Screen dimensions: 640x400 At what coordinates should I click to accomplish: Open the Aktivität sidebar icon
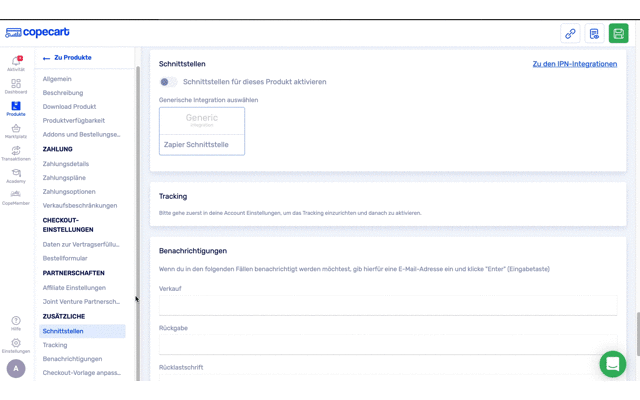16,63
